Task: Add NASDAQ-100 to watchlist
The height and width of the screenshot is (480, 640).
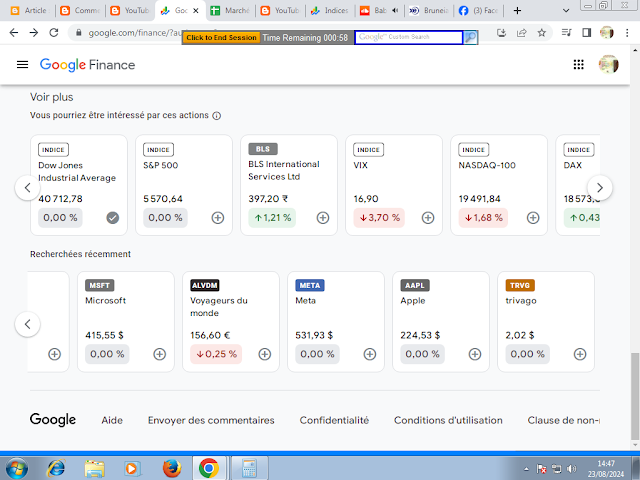Action: (x=533, y=218)
